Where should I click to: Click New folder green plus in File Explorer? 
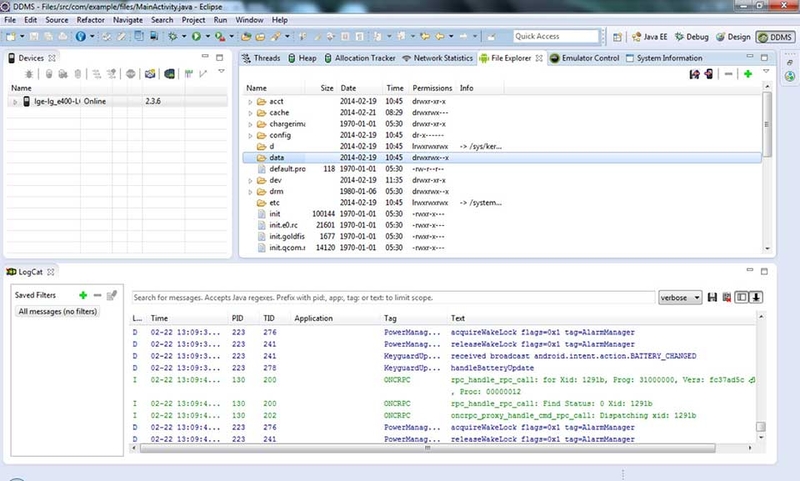click(748, 74)
